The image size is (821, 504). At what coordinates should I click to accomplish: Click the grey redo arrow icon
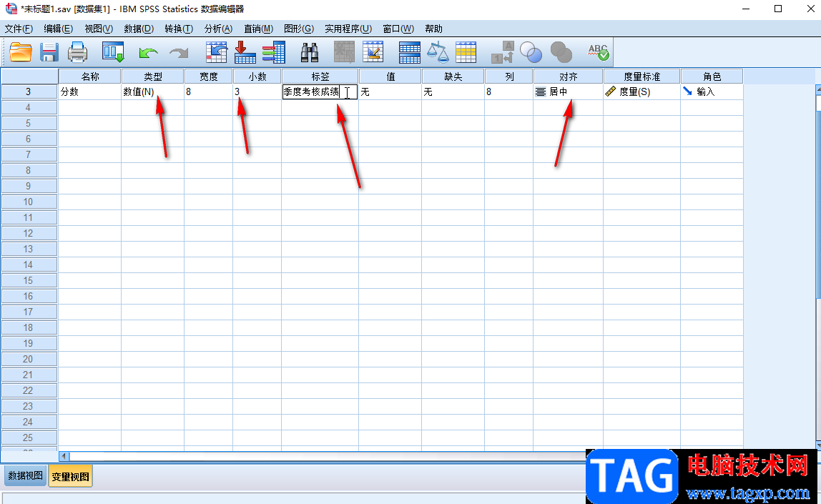(x=179, y=52)
